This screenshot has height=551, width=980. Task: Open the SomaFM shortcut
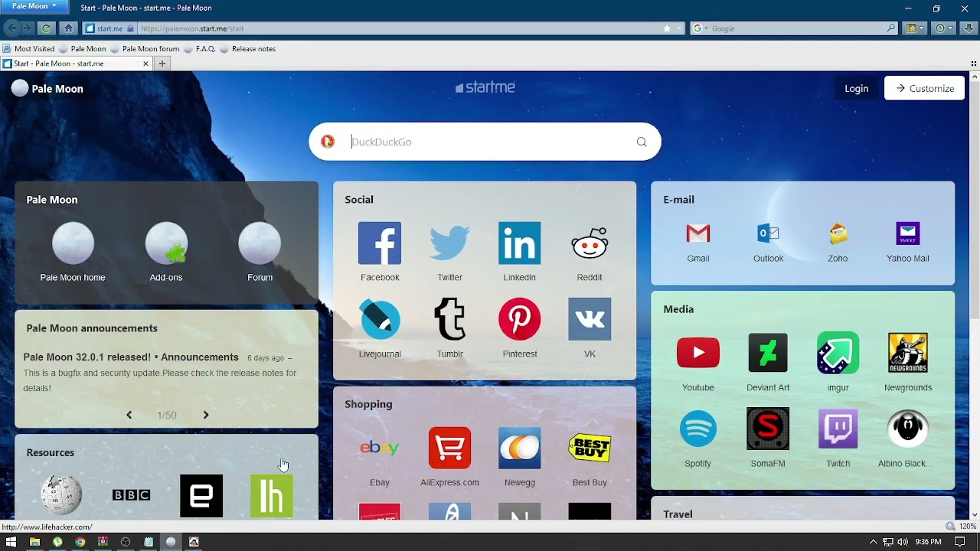[768, 429]
